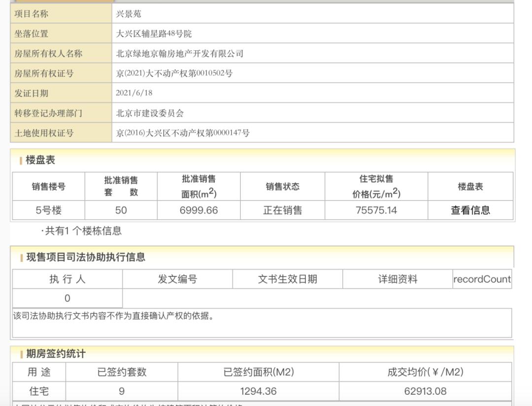Click the 执行人 column header
This screenshot has height=406, width=532.
tap(67, 279)
